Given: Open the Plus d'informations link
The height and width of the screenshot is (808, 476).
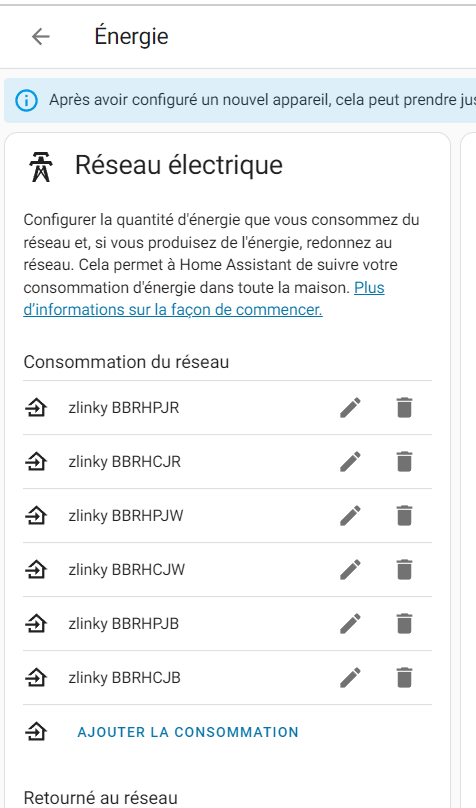Looking at the screenshot, I should 203,298.
